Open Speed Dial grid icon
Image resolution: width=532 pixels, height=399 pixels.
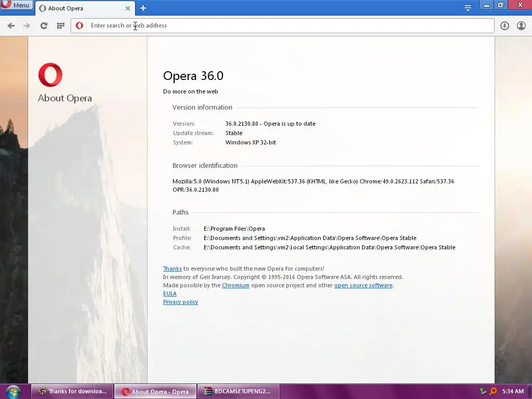point(61,25)
